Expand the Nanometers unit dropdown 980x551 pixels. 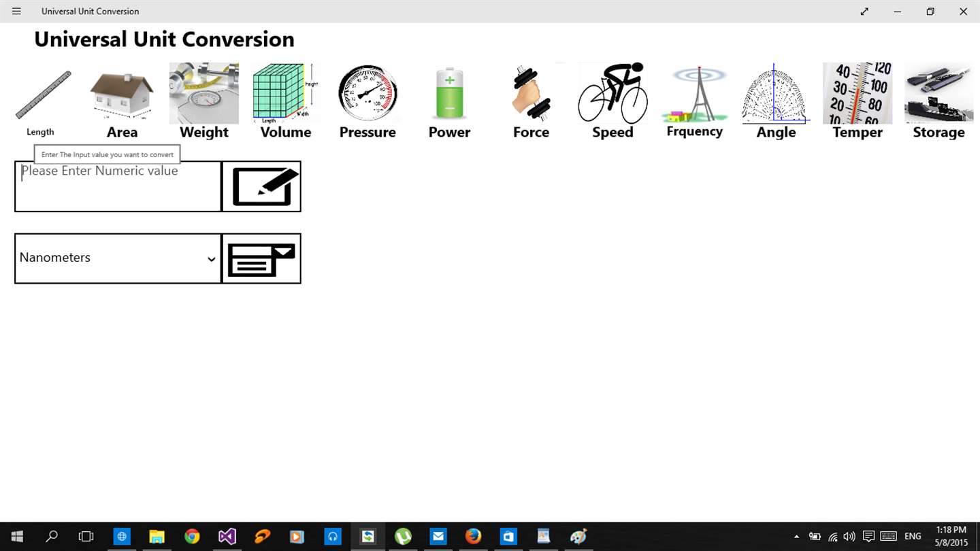(x=118, y=258)
